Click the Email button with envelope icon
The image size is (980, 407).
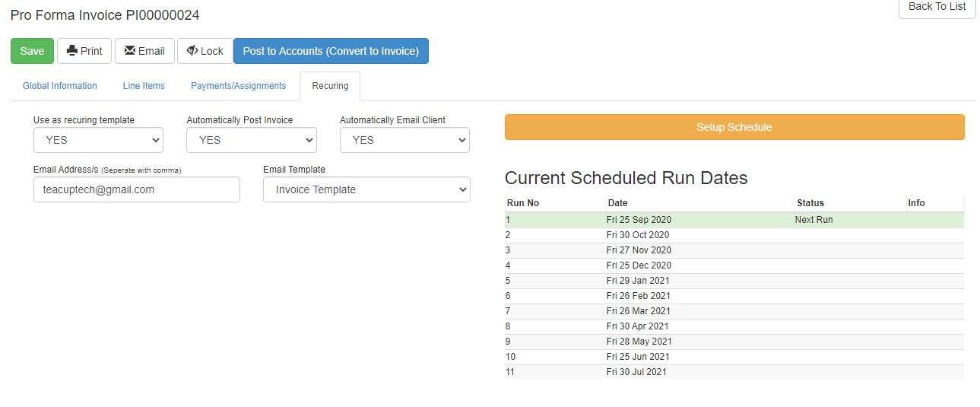[x=144, y=51]
